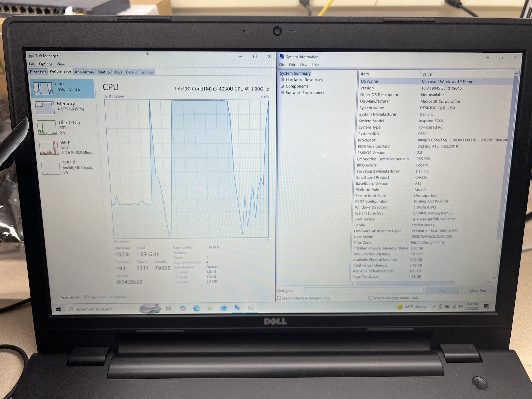This screenshot has width=532, height=399.
Task: Click the Close Find button
Action: tap(478, 291)
